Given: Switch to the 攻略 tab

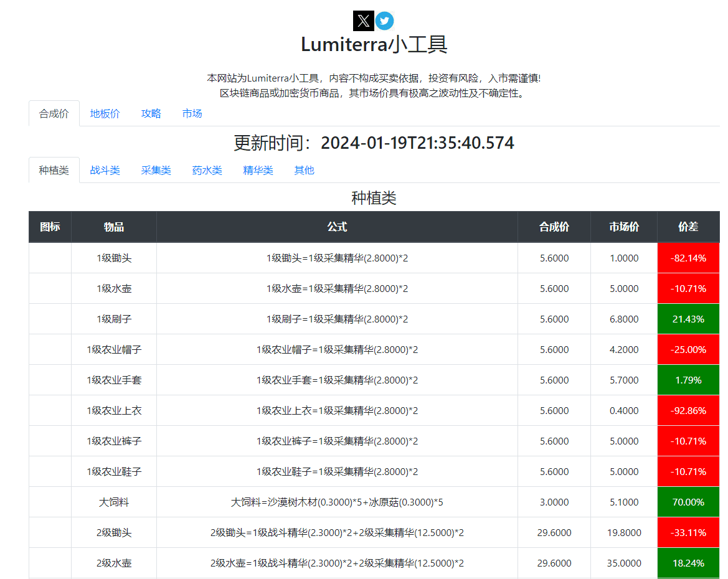Looking at the screenshot, I should coord(151,113).
